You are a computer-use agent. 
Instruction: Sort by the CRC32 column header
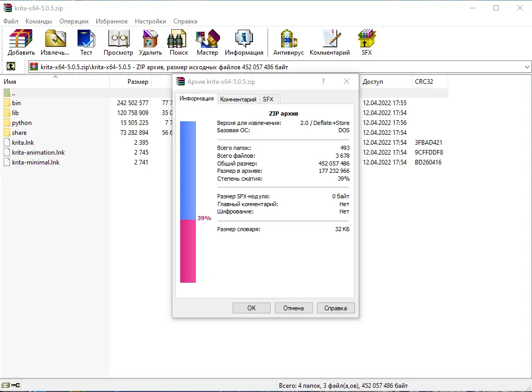click(429, 81)
